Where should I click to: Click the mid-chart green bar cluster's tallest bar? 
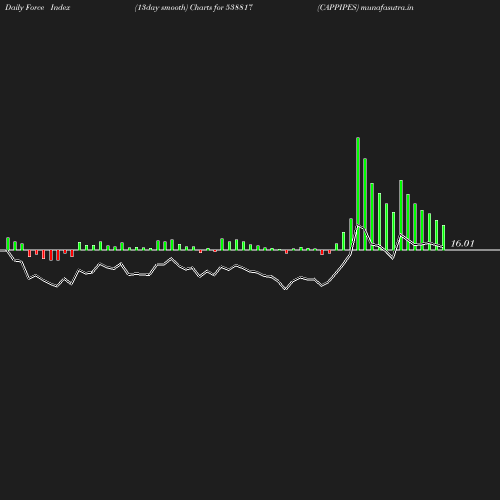point(222,244)
